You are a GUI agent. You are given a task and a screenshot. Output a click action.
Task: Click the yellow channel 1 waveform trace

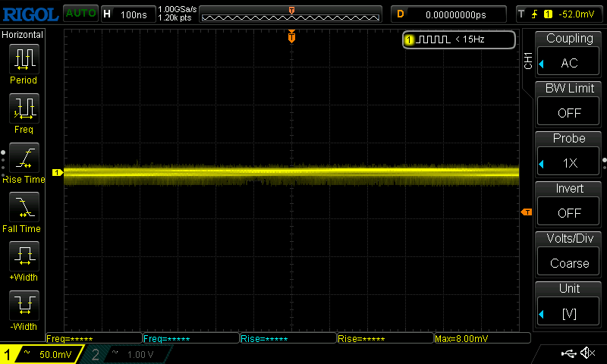pyautogui.click(x=291, y=174)
